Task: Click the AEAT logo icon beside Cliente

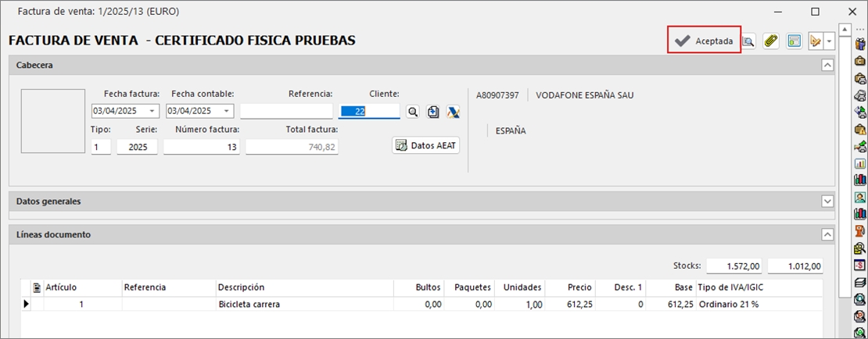Action: (x=454, y=112)
